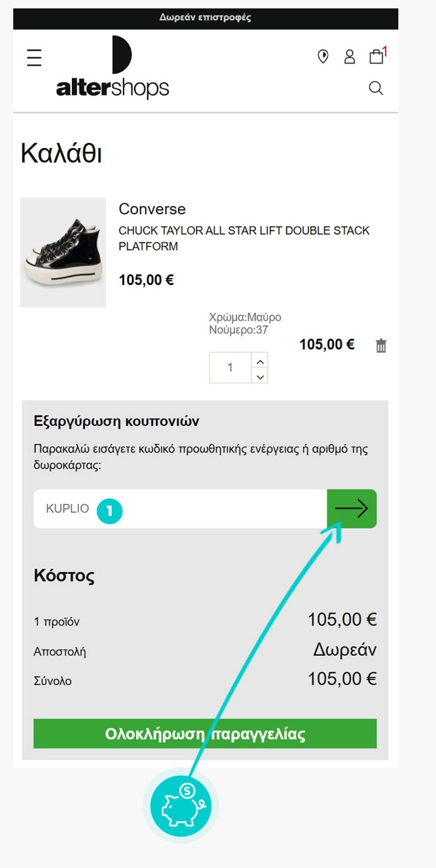
Task: Open the store locator pin icon
Action: tap(323, 57)
